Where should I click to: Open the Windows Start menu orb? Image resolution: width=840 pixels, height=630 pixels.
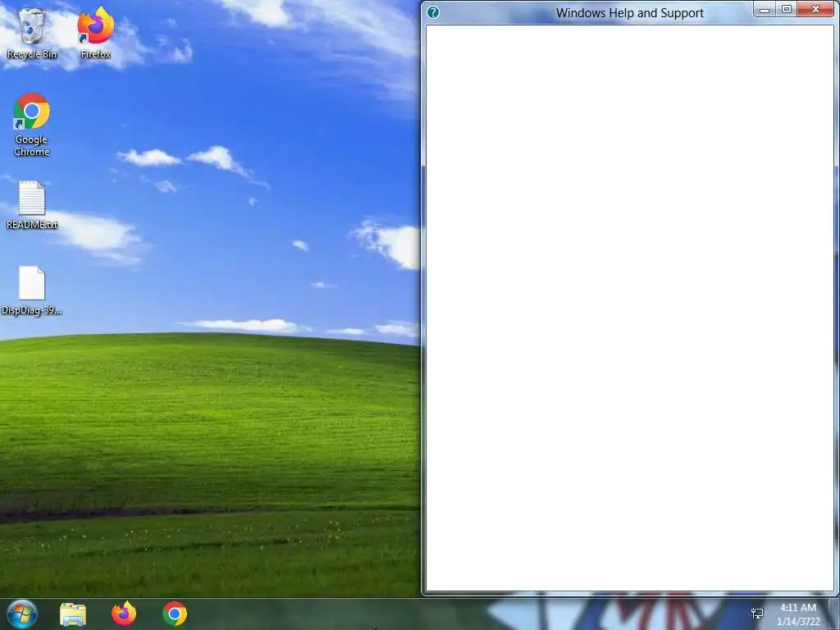click(x=22, y=614)
